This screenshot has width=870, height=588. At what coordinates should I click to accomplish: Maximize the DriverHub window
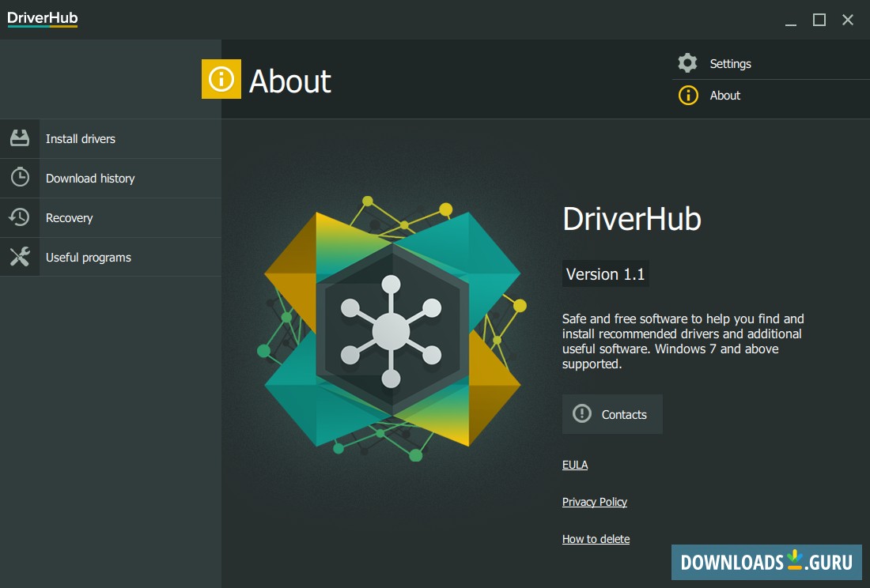(x=819, y=20)
